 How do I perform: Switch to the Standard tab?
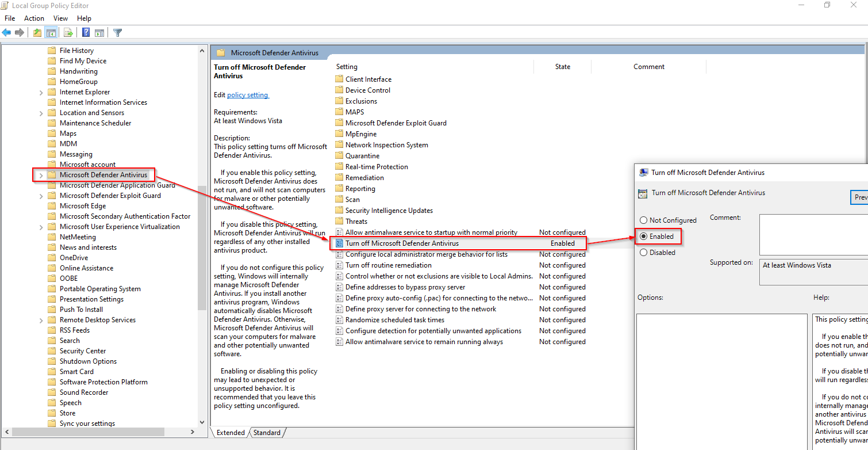point(267,433)
